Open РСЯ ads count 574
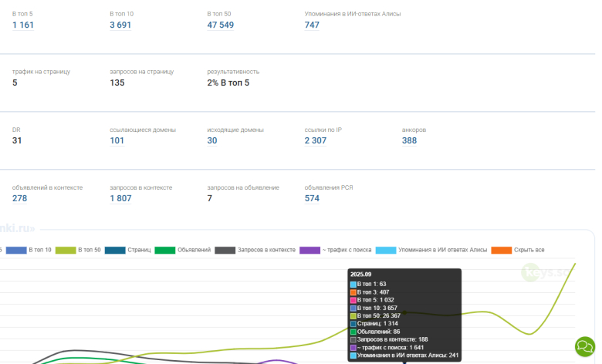Image resolution: width=602 pixels, height=364 pixels. (312, 199)
